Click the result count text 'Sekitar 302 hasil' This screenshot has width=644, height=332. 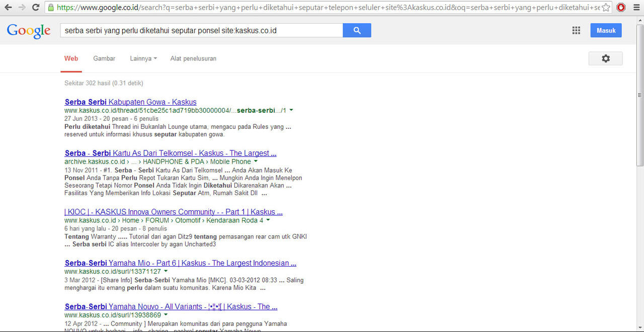pos(87,83)
